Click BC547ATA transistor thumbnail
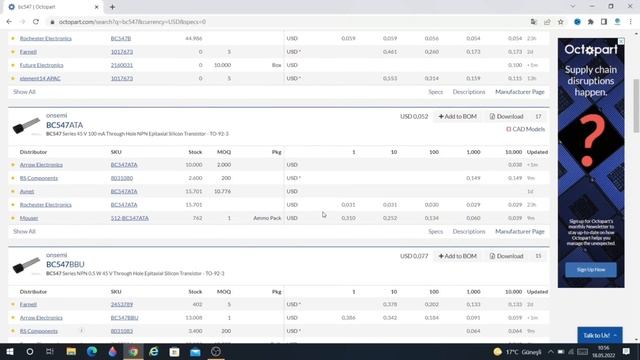This screenshot has height=360, width=640. [27, 126]
